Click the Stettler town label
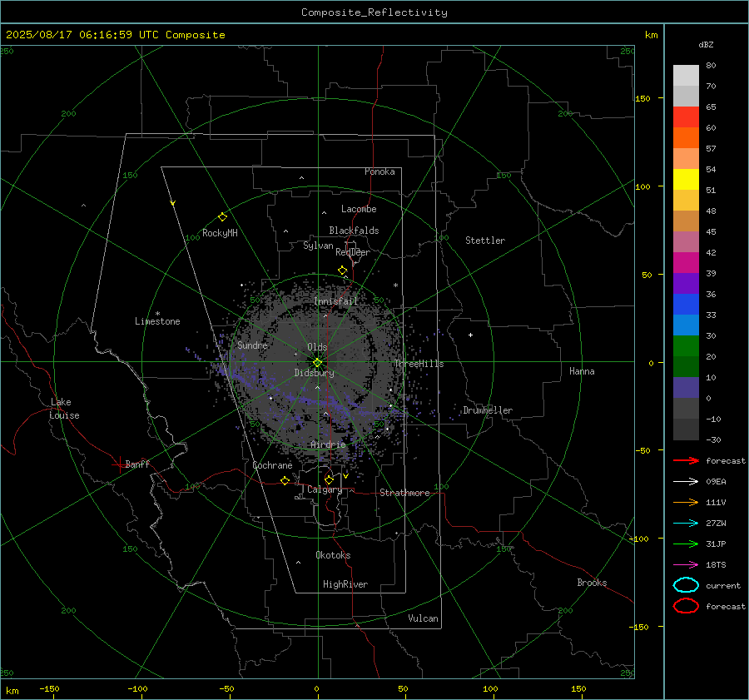749x700 pixels. click(x=485, y=241)
